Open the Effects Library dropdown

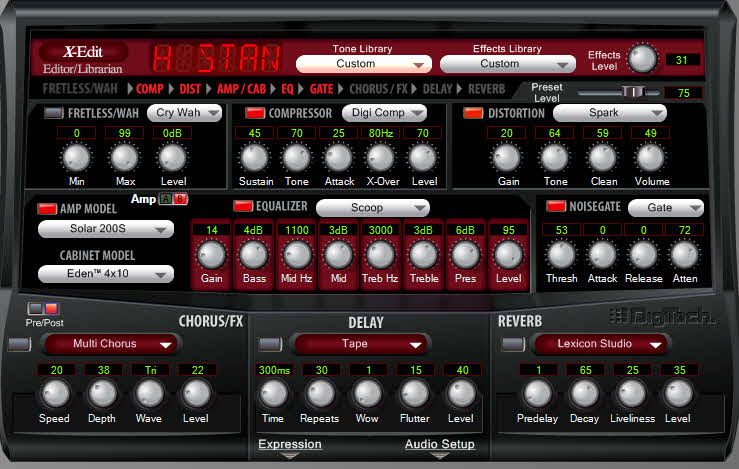click(x=508, y=64)
